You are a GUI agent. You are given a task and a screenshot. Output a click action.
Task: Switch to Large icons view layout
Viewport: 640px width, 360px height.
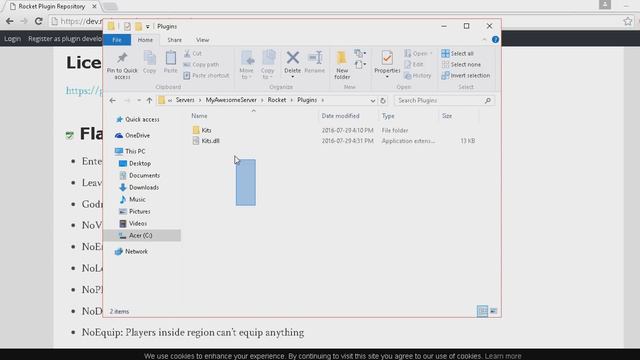493,311
